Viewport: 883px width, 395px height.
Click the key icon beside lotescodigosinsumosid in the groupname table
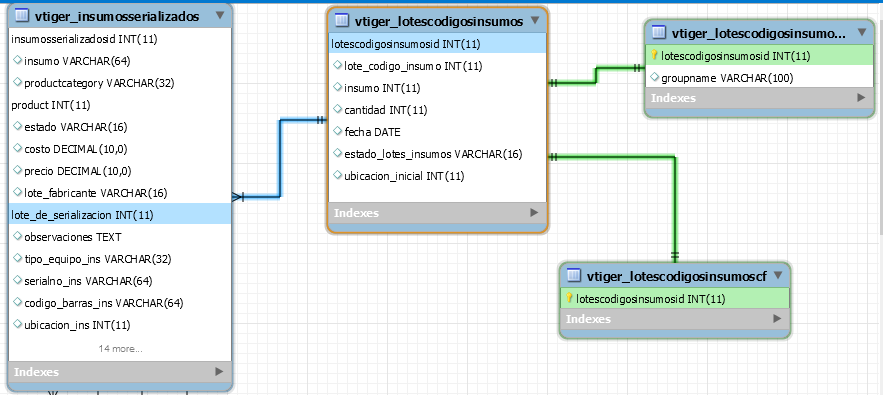[x=654, y=55]
